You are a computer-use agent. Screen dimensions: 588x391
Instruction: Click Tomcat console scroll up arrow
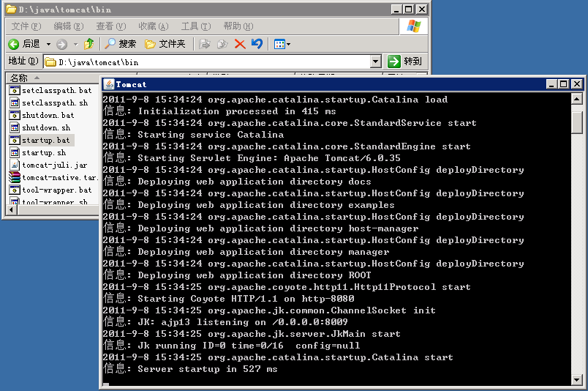[x=576, y=99]
